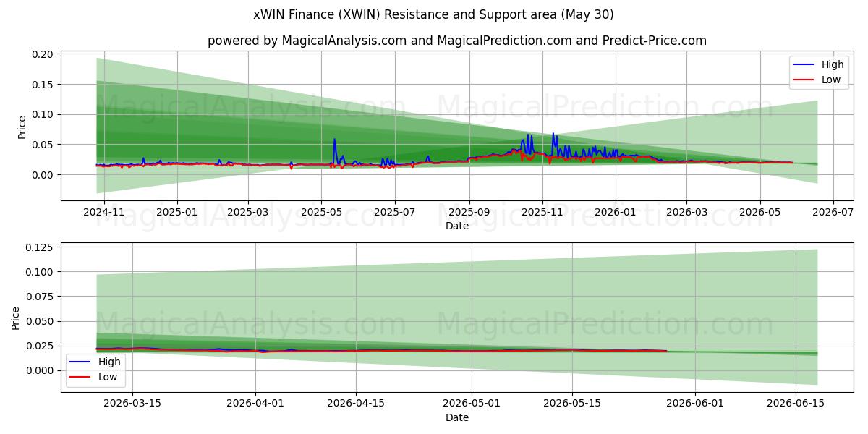The height and width of the screenshot is (434, 868).
Task: Click the 'Price' y-axis title of bottom chart
Action: click(x=16, y=318)
